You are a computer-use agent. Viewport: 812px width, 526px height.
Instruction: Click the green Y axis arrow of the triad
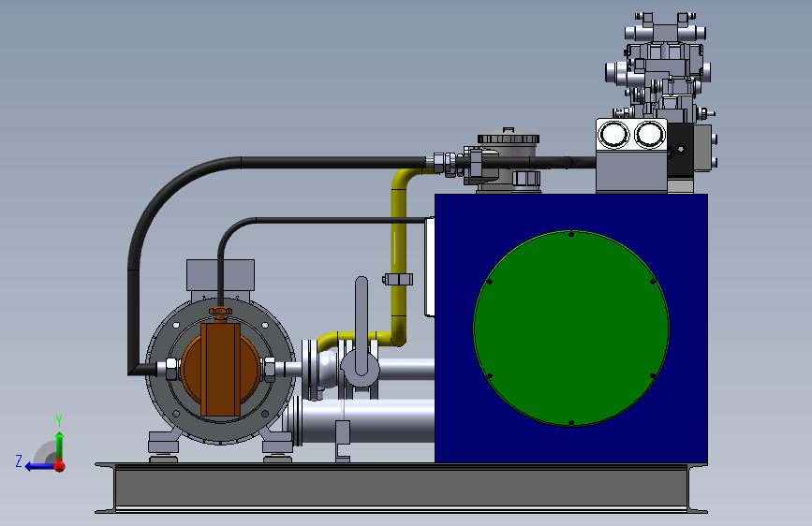(60, 445)
